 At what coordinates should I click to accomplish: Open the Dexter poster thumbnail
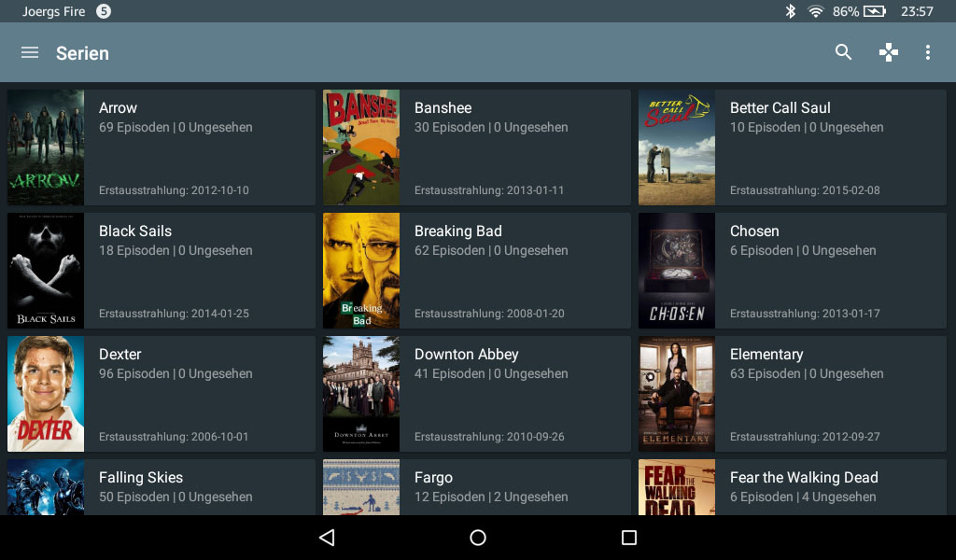click(x=46, y=394)
